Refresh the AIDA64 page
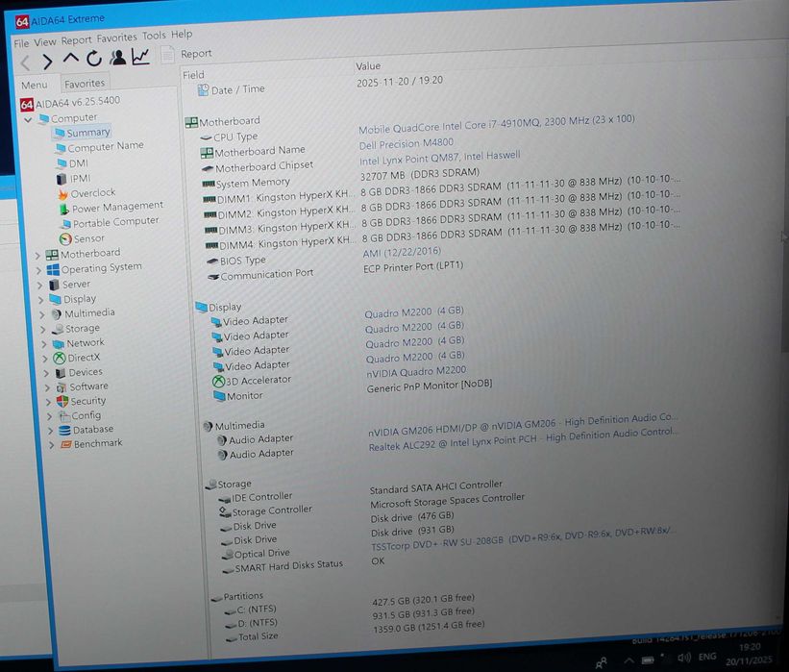The image size is (789, 672). [x=94, y=59]
